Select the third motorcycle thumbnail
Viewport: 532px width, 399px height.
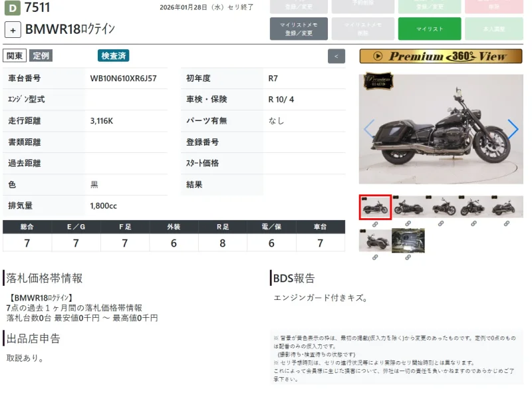pyautogui.click(x=441, y=206)
